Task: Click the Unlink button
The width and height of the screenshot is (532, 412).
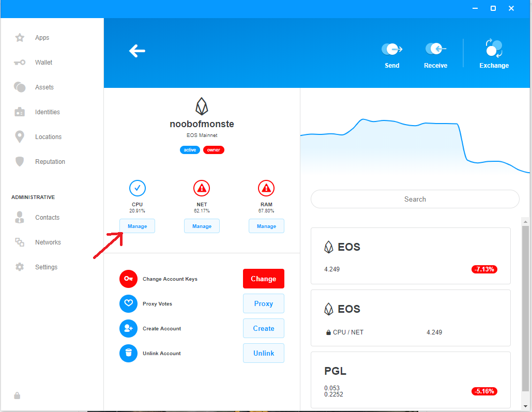Action: 264,353
